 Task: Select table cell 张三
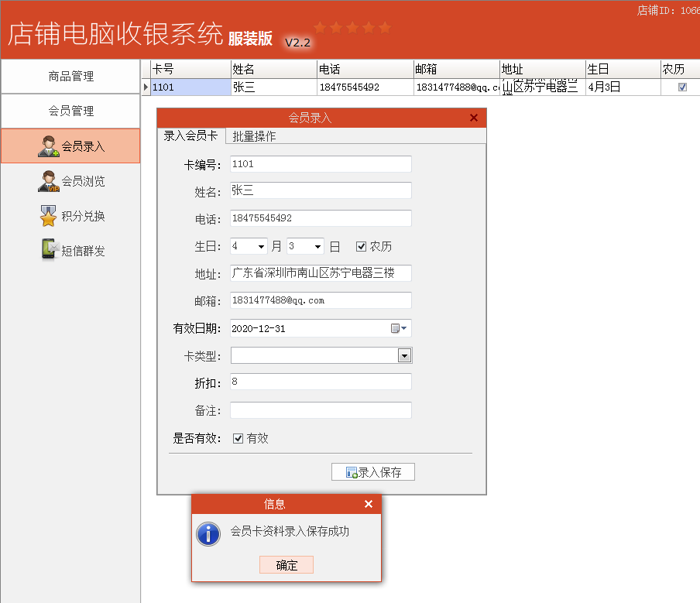(x=273, y=87)
